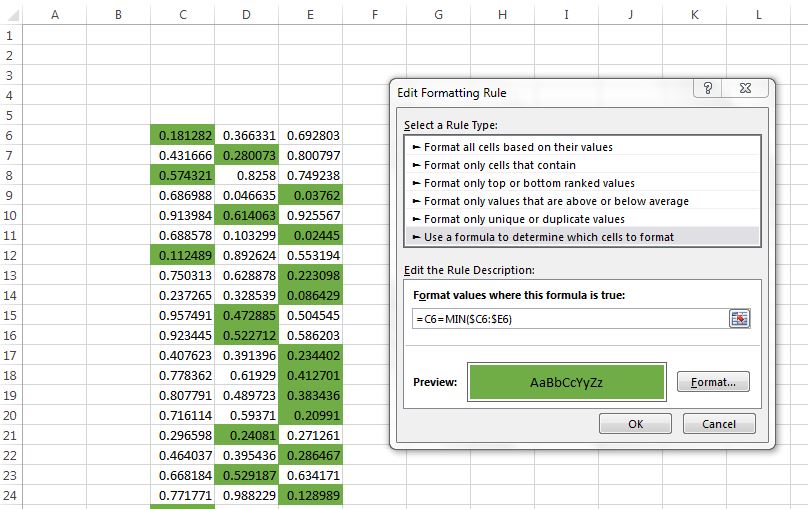Image resolution: width=808 pixels, height=509 pixels.
Task: Select row 6 header
Action: tap(10, 135)
